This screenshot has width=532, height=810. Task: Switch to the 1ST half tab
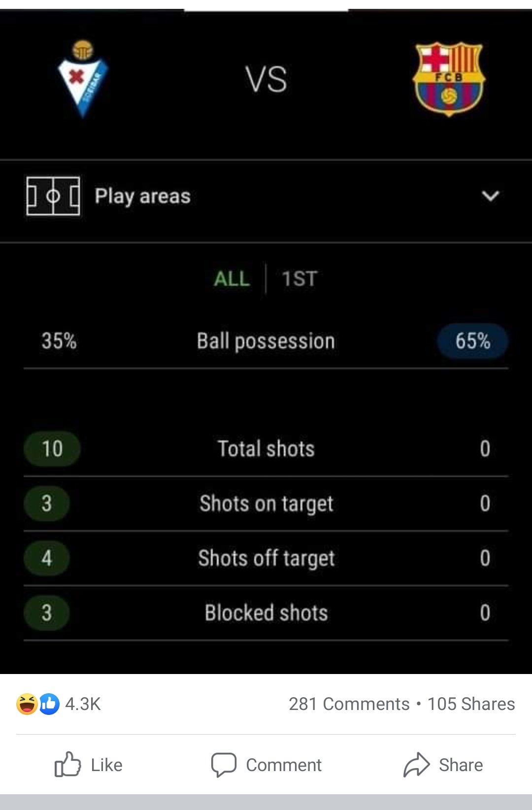[299, 279]
